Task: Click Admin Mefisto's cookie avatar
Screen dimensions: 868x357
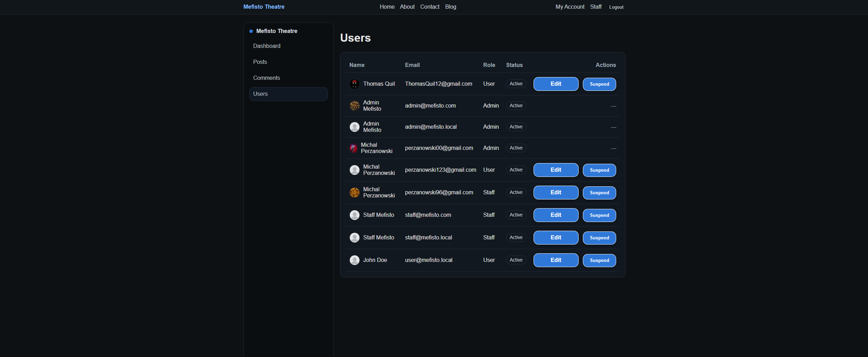Action: click(x=355, y=105)
